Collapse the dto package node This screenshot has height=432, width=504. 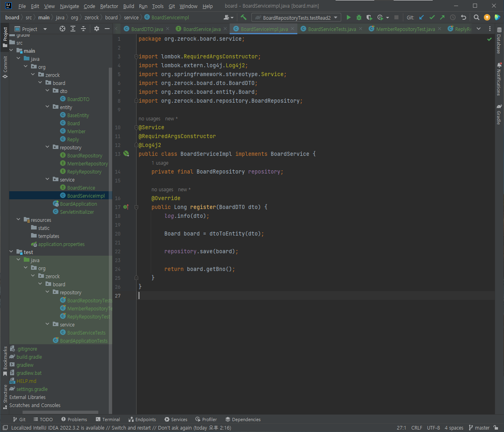tap(48, 91)
